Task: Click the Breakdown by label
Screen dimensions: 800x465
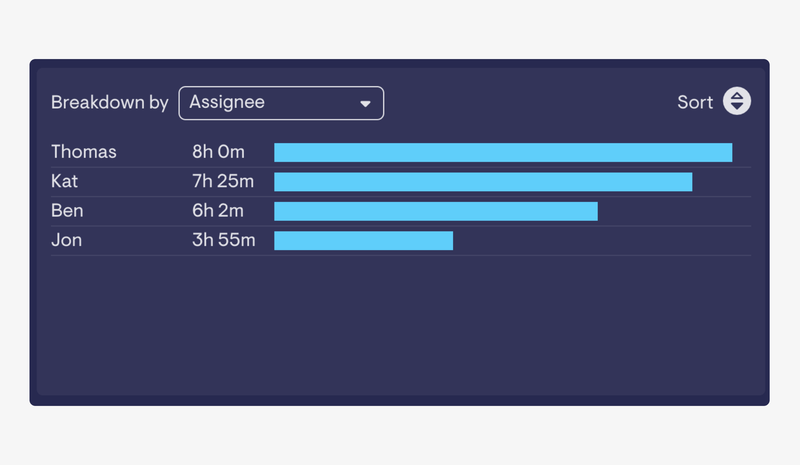Action: pyautogui.click(x=110, y=103)
